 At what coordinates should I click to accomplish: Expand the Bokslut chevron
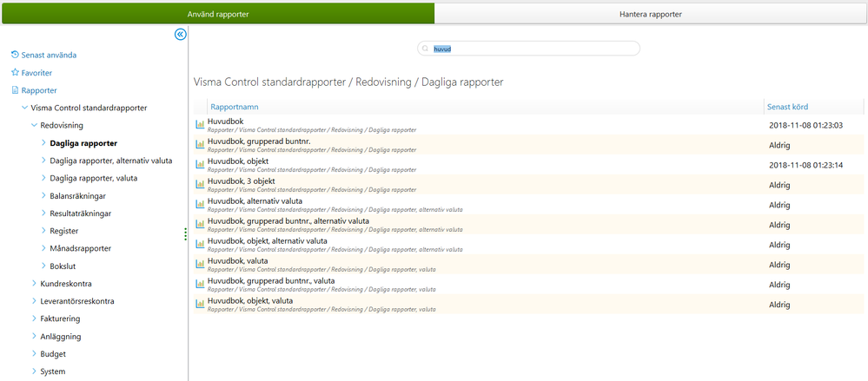pyautogui.click(x=43, y=266)
